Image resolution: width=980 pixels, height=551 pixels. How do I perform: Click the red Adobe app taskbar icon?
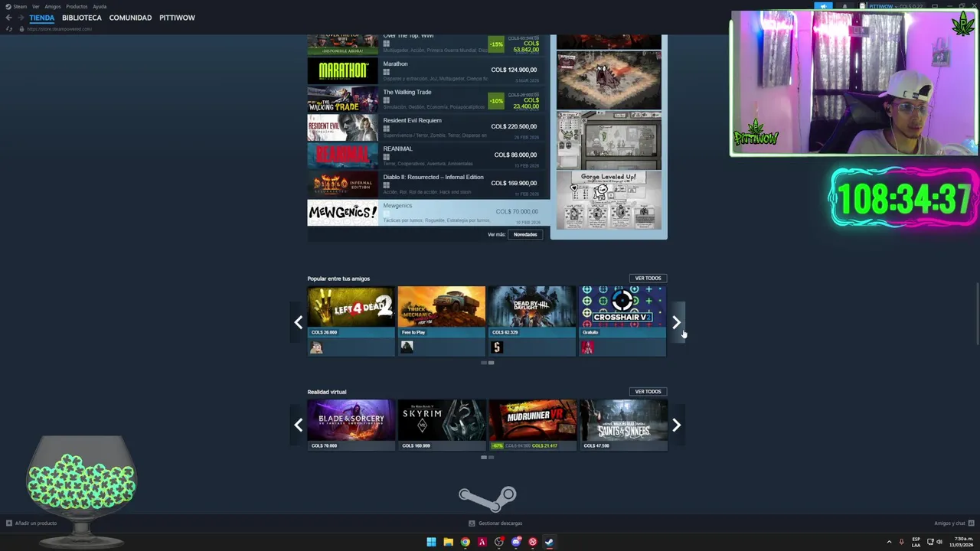pos(482,542)
